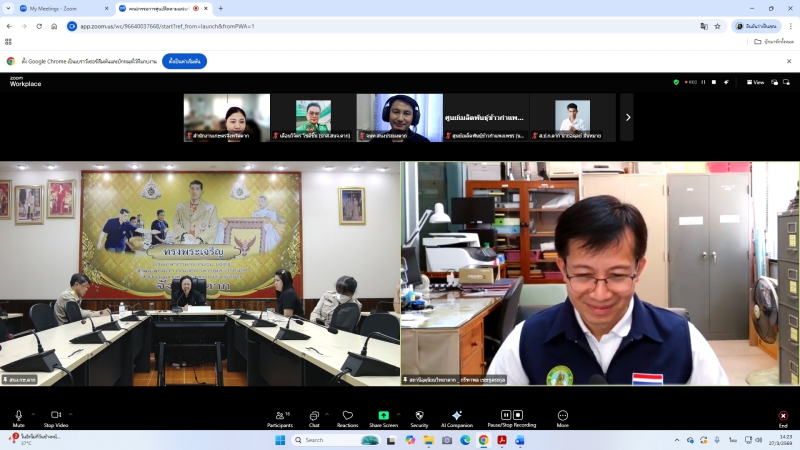Toggle Pause/Stop Recording
This screenshot has width=800, height=450.
tap(511, 415)
